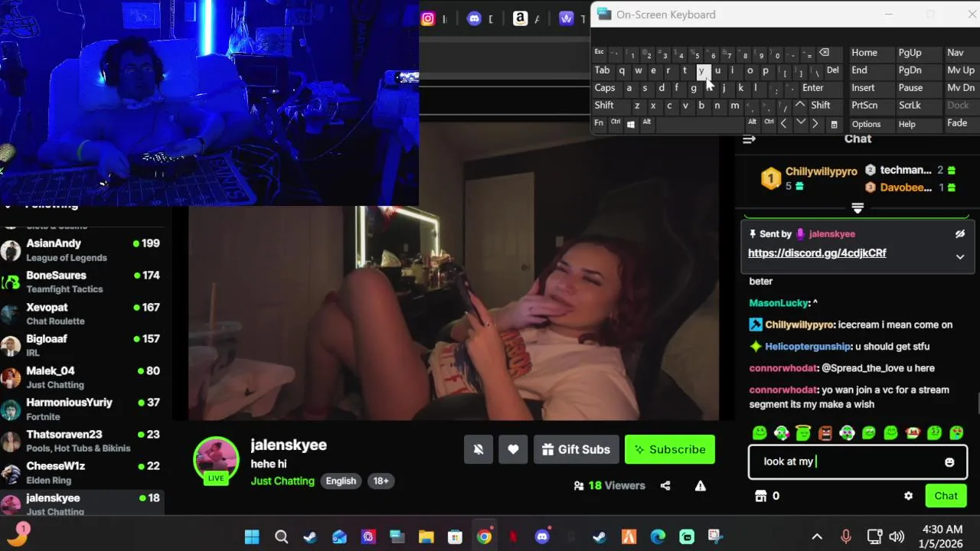Image resolution: width=980 pixels, height=551 pixels.
Task: Click the Just Chatting category link
Action: pos(283,481)
